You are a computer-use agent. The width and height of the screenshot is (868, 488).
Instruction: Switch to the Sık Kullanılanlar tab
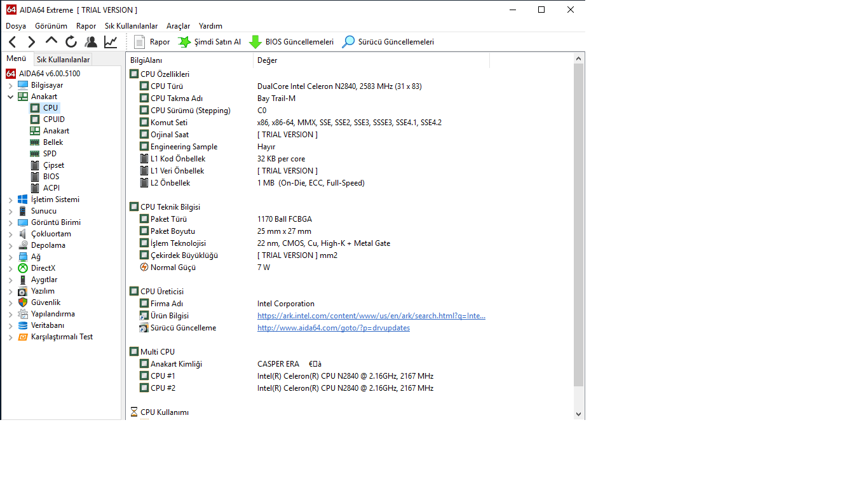pos(63,60)
